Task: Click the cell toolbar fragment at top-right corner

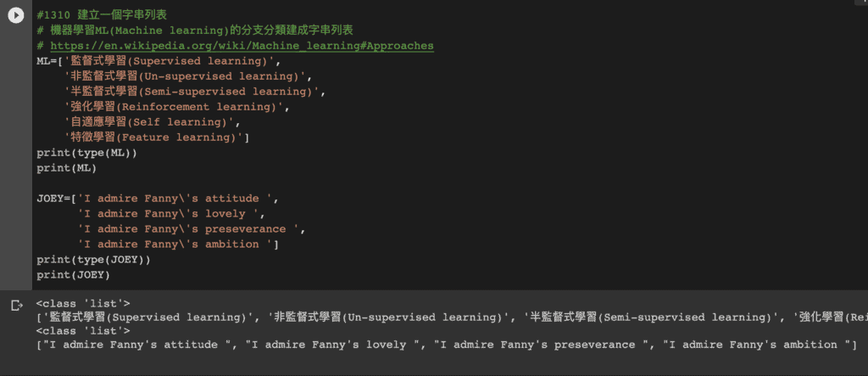Action: click(860, 3)
